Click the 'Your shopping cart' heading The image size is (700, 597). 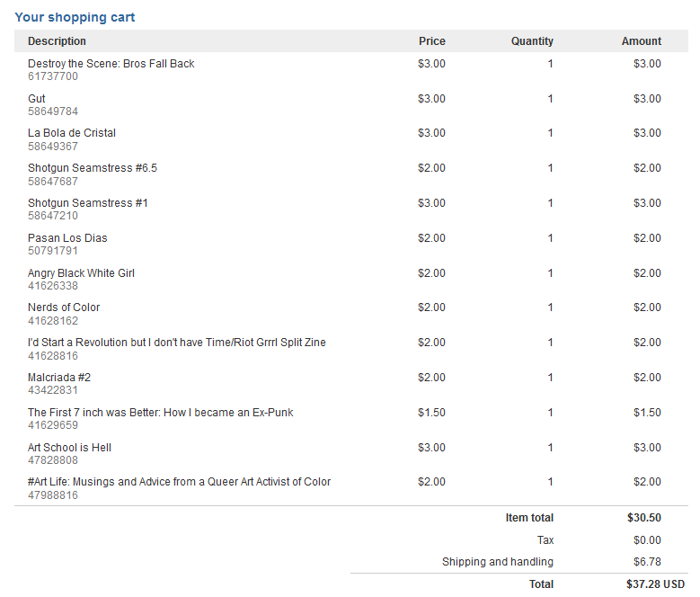tap(75, 17)
